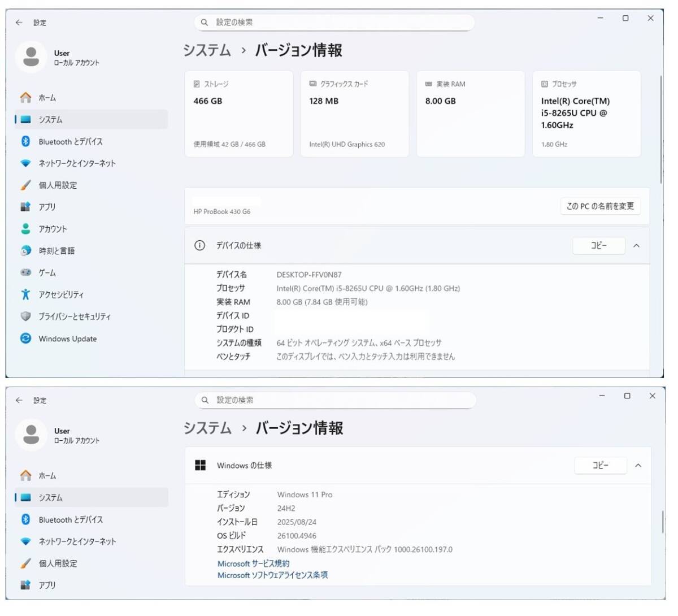Screen dimensions: 678x616
Task: Click User avatar in top window
Action: pos(31,57)
